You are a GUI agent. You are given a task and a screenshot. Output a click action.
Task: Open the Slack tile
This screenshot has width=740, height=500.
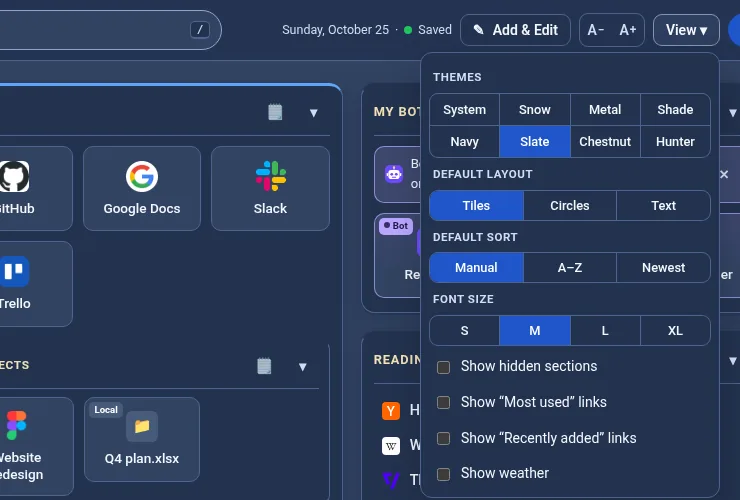pyautogui.click(x=270, y=188)
